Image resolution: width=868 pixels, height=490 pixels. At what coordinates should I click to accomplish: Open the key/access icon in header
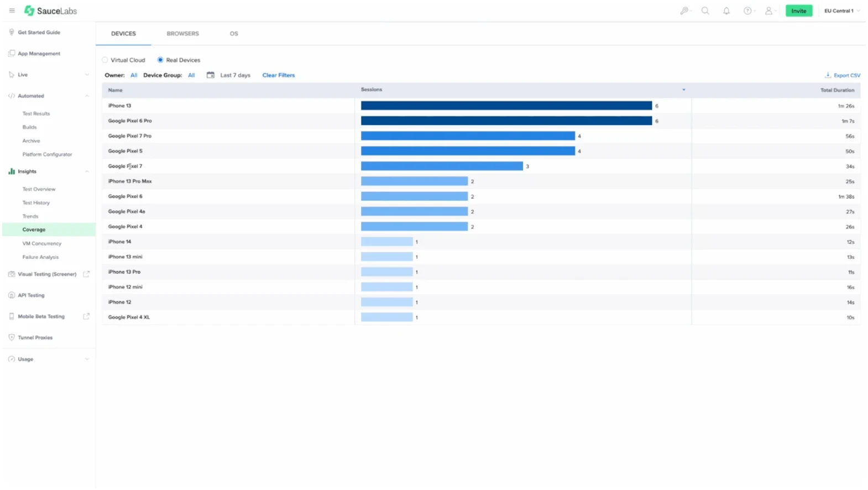click(x=684, y=11)
